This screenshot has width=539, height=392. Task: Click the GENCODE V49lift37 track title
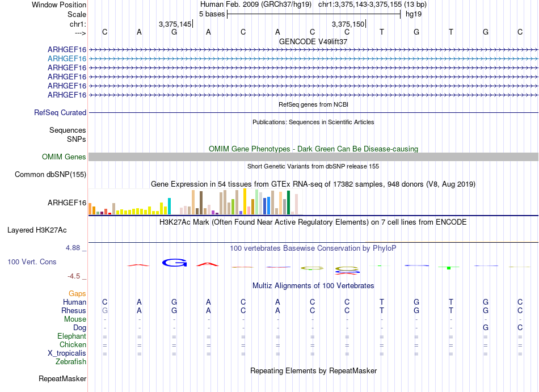(313, 41)
